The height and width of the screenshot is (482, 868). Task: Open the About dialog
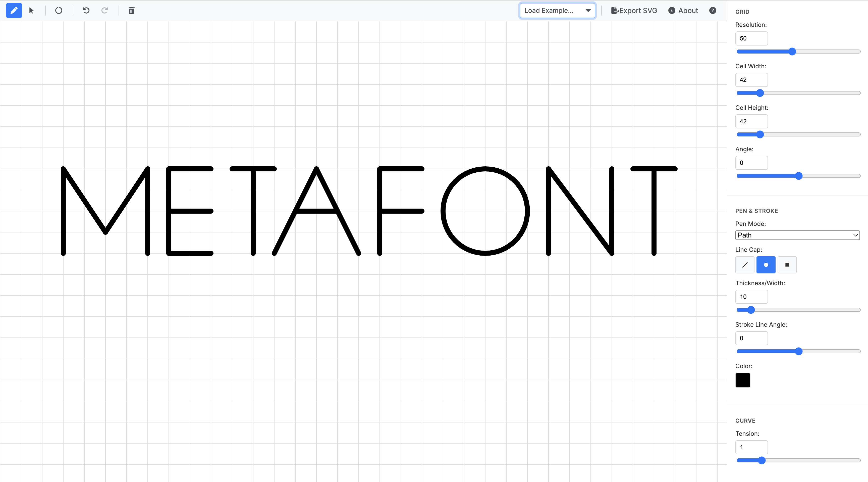[683, 11]
